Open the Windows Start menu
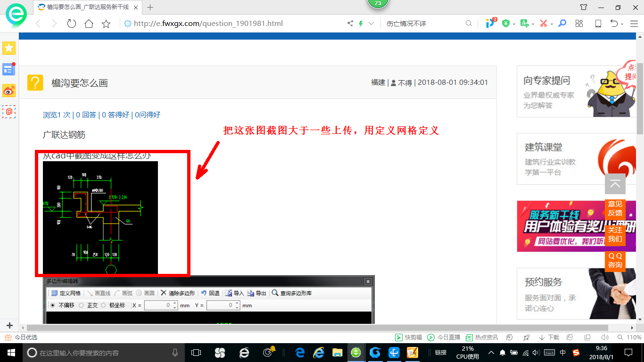The height and width of the screenshot is (362, 644). [11, 352]
